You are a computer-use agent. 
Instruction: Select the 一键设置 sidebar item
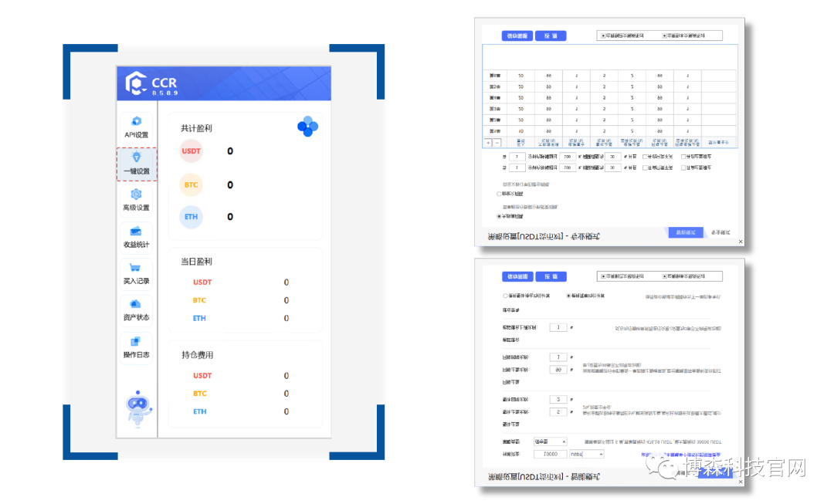click(137, 163)
